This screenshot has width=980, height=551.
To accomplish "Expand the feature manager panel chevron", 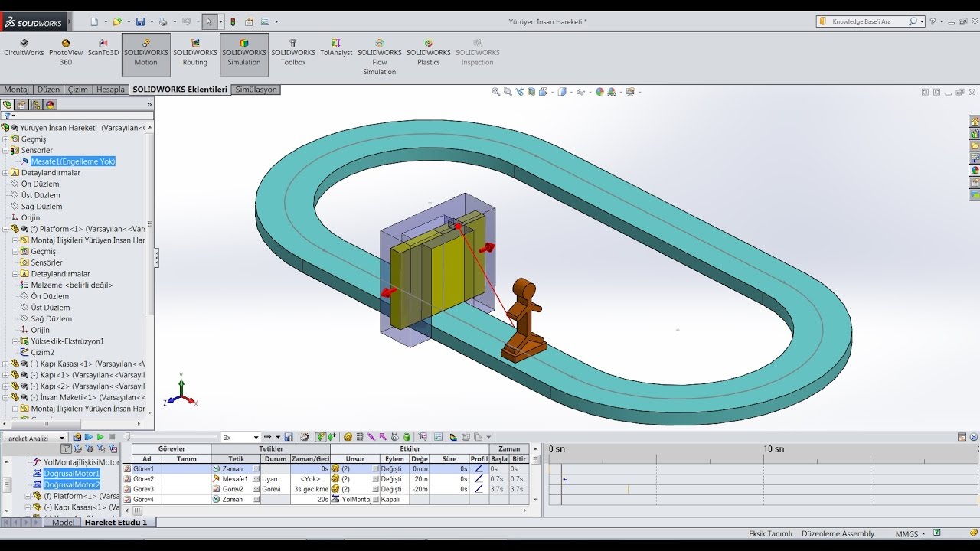I will [x=149, y=105].
